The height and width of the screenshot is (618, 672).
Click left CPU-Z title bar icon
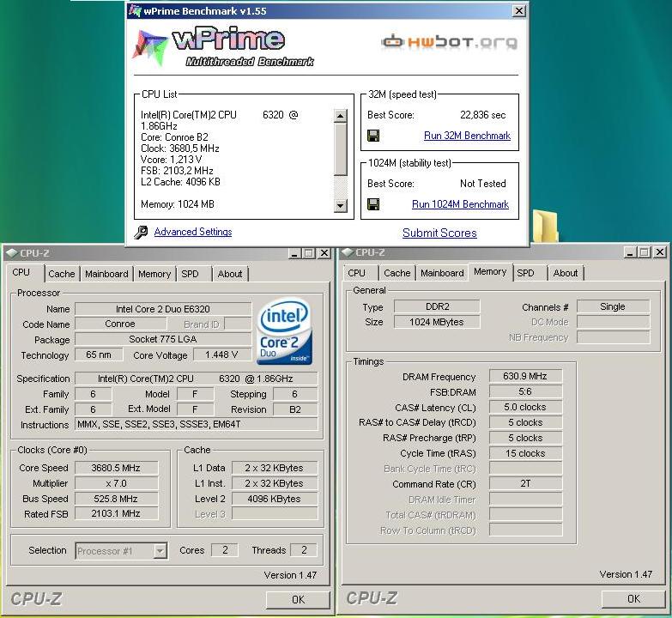(11, 253)
